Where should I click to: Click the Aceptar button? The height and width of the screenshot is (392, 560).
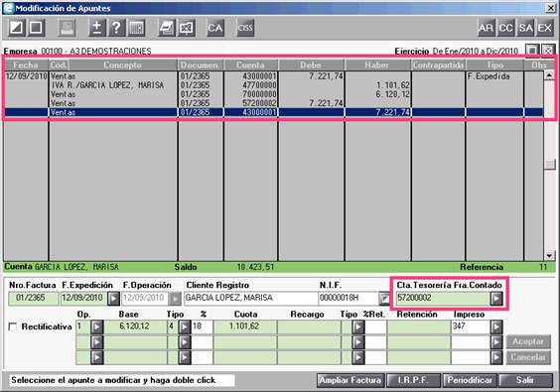528,342
